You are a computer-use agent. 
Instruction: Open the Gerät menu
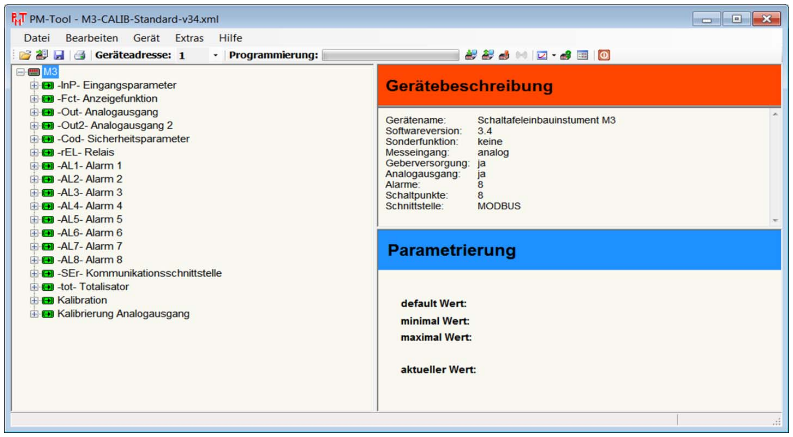(x=147, y=38)
